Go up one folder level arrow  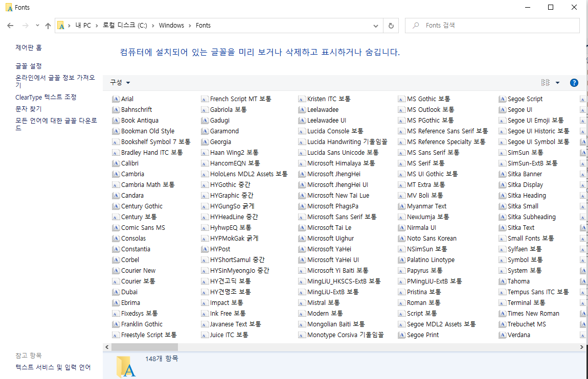pyautogui.click(x=48, y=26)
